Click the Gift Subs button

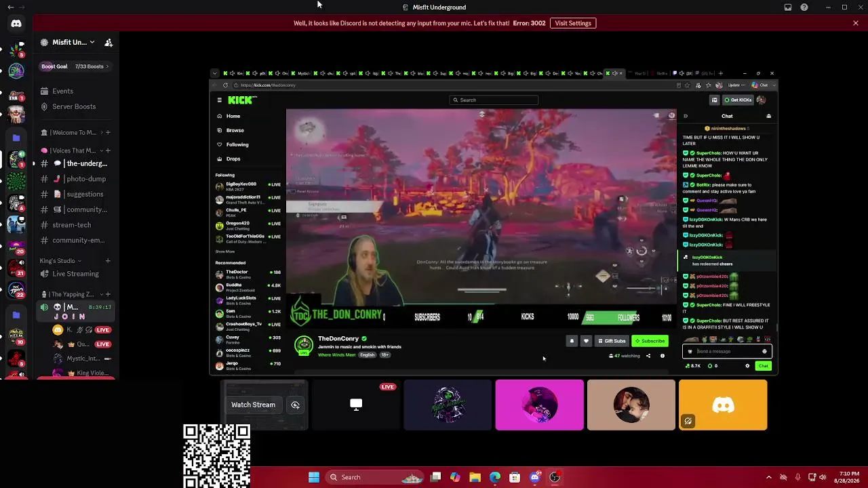coord(611,341)
